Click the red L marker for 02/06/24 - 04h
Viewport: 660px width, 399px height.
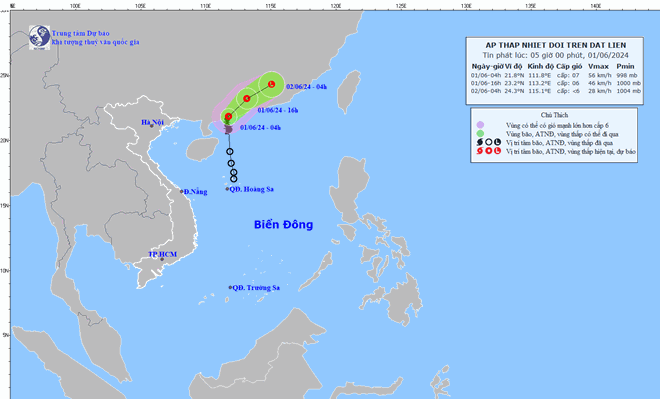[x=272, y=84]
